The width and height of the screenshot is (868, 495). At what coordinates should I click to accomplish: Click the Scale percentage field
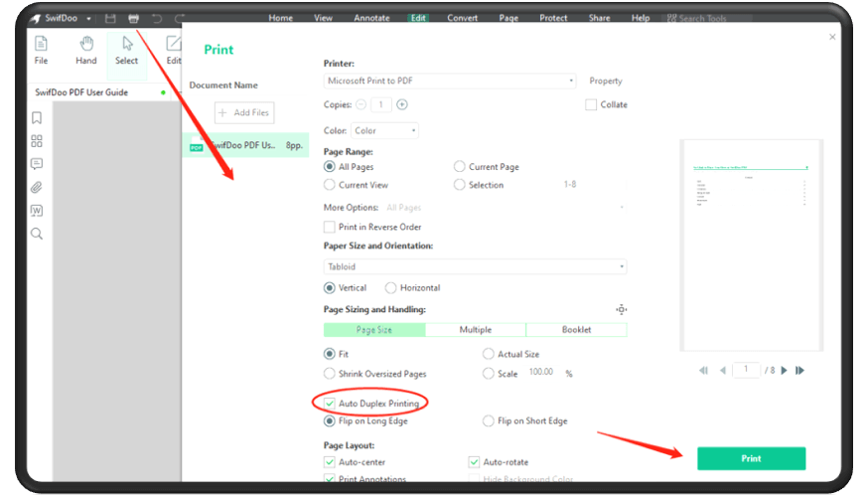click(541, 372)
